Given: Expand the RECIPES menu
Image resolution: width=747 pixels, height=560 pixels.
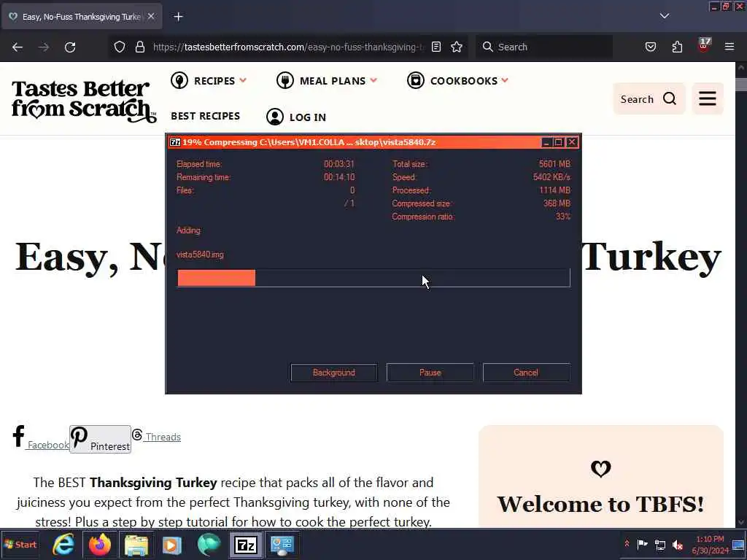Looking at the screenshot, I should pyautogui.click(x=209, y=80).
